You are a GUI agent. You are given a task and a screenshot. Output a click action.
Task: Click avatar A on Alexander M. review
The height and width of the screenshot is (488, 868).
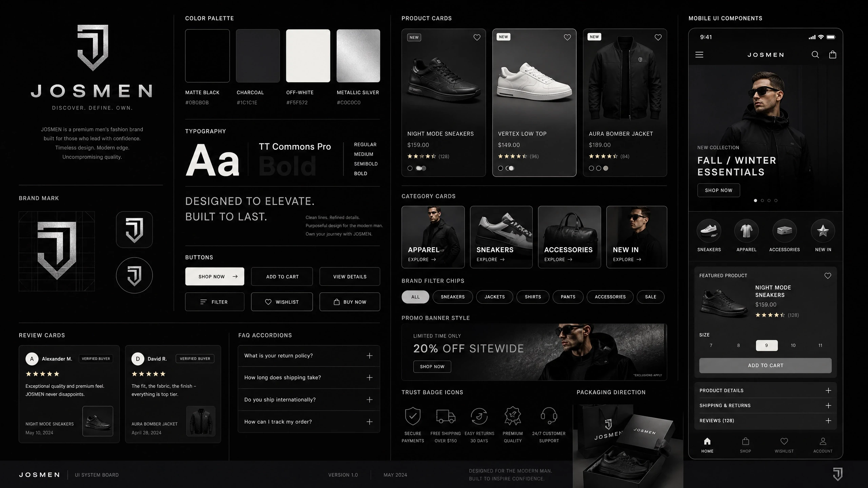pos(32,359)
